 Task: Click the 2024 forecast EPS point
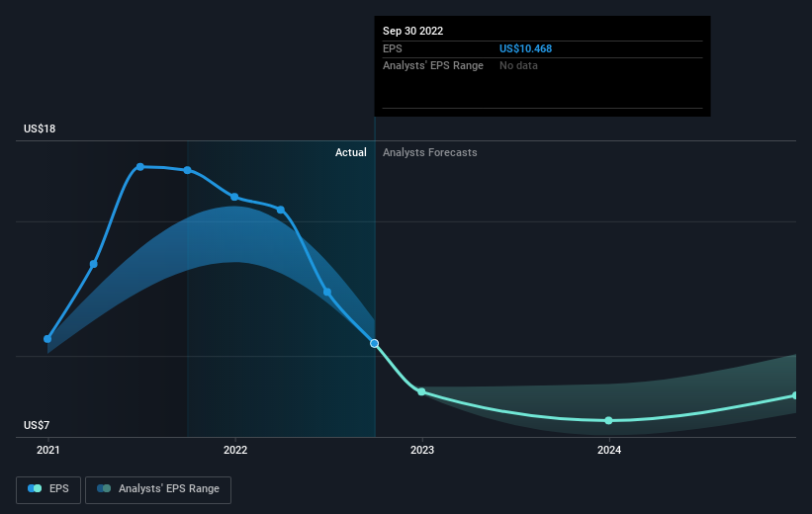pos(609,420)
